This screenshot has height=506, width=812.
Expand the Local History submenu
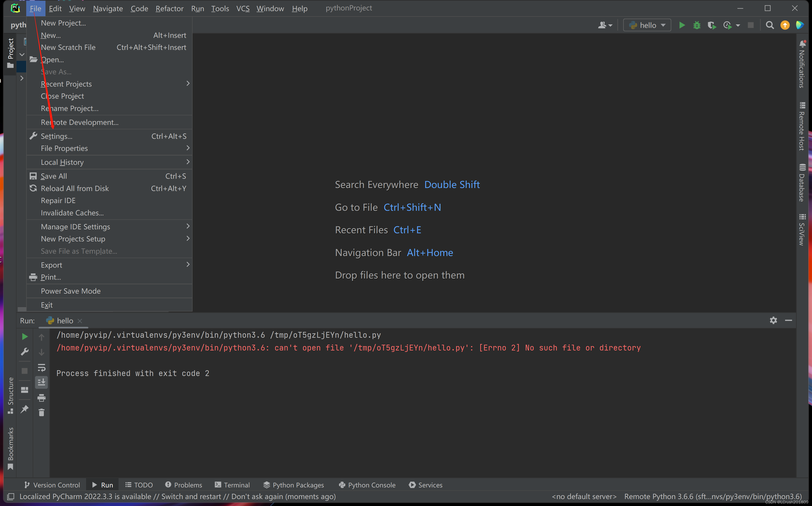[x=63, y=162]
